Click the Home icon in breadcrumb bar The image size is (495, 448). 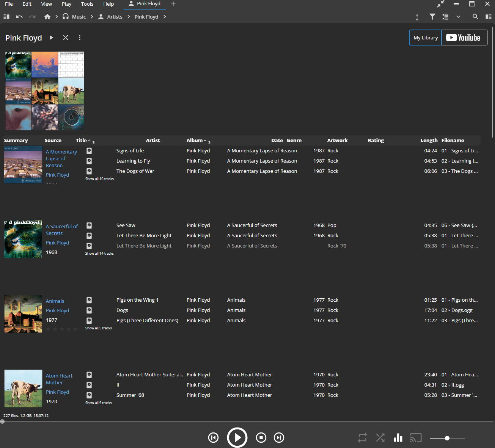pyautogui.click(x=47, y=17)
